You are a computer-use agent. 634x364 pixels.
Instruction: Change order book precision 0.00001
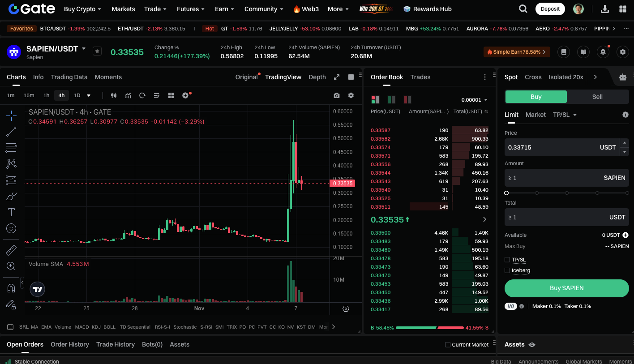475,100
